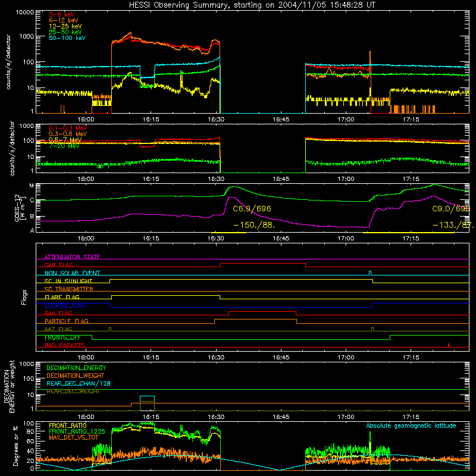Click the 0.8-7 MeV legend label
Screen dimensions: 476x476
pos(65,140)
